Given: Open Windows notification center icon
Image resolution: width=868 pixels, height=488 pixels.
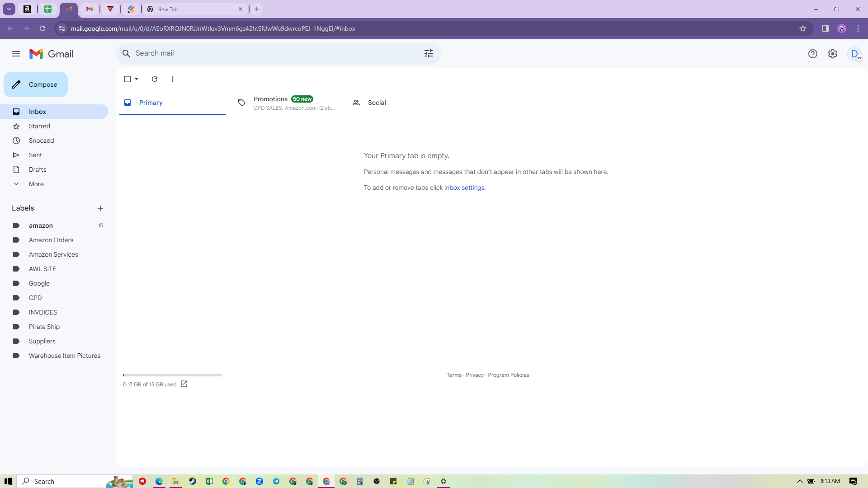Looking at the screenshot, I should [853, 481].
